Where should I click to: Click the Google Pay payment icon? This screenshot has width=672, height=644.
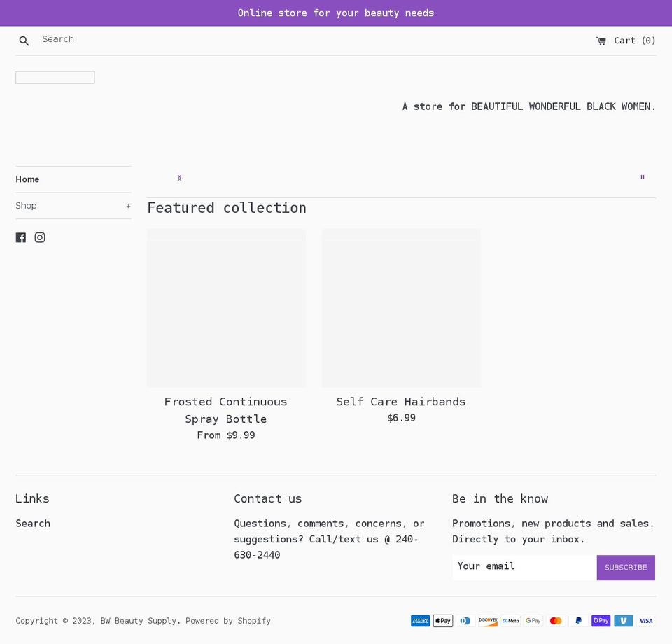pos(533,621)
